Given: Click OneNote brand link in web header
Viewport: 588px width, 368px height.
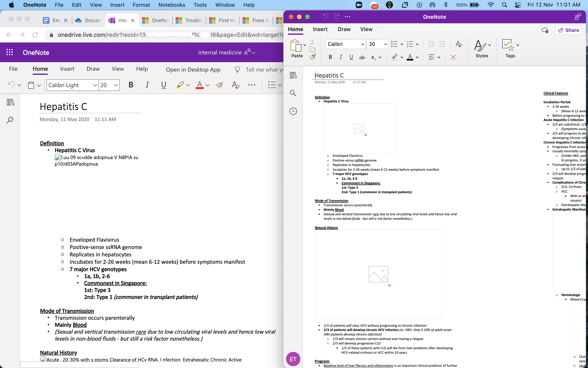Looking at the screenshot, I should coord(36,52).
